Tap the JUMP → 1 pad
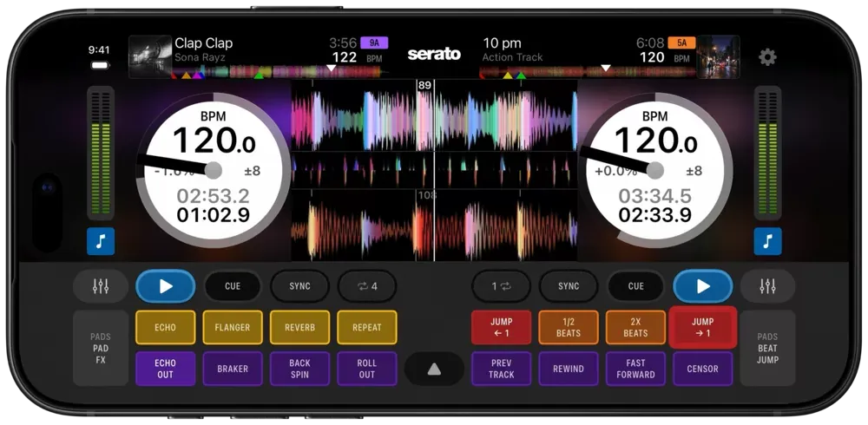This screenshot has width=868, height=425. coord(703,328)
